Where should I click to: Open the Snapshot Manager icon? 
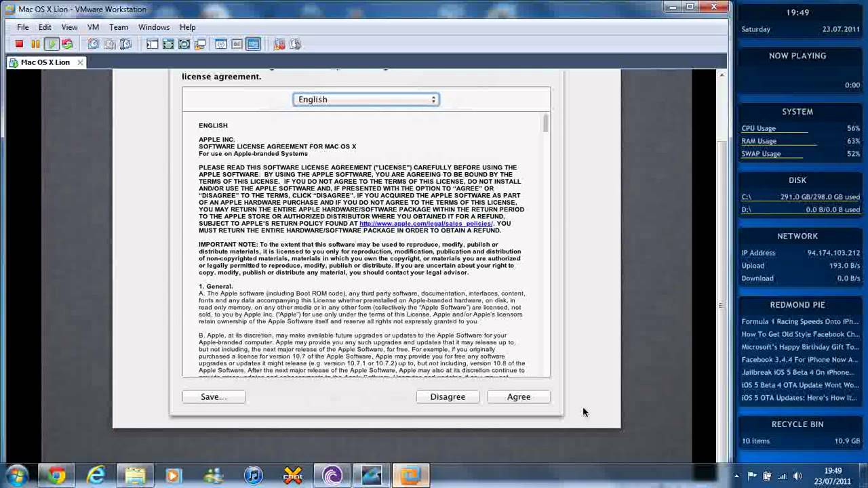click(125, 44)
